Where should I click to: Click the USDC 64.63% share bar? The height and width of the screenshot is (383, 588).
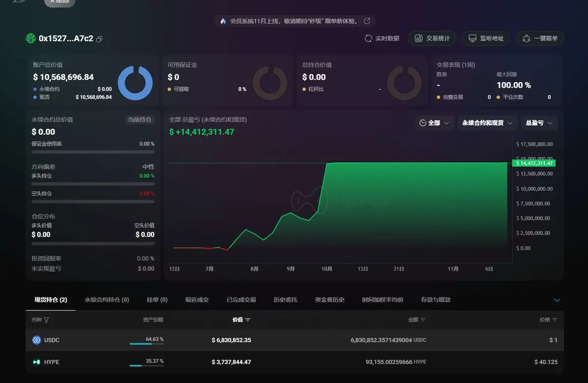click(147, 344)
